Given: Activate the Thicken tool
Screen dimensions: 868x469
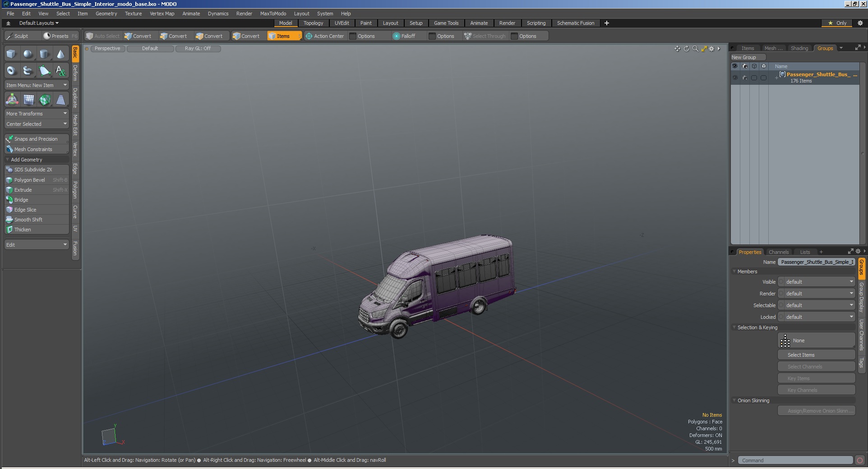Looking at the screenshot, I should (37, 230).
